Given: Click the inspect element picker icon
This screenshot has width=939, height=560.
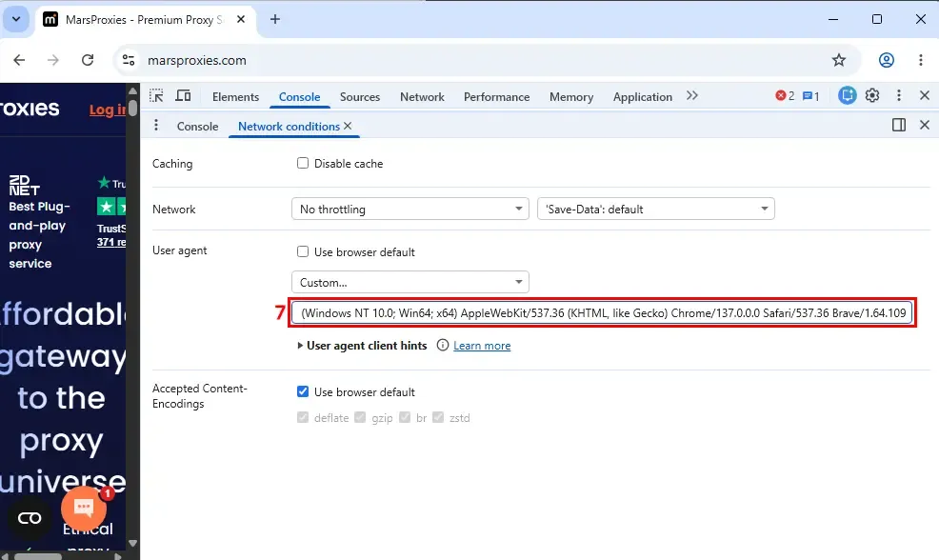Looking at the screenshot, I should (x=156, y=96).
